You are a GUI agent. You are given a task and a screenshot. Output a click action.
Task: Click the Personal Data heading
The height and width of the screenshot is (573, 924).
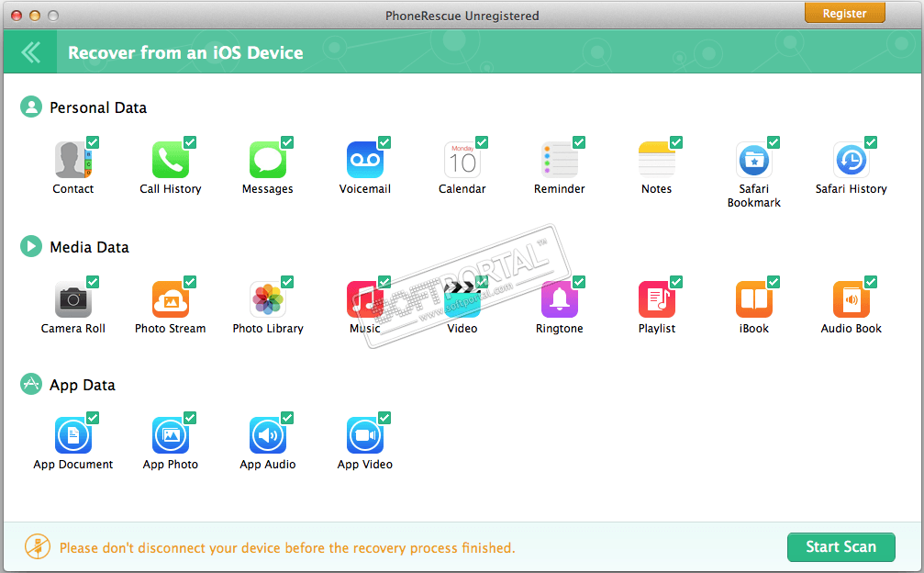coord(98,107)
